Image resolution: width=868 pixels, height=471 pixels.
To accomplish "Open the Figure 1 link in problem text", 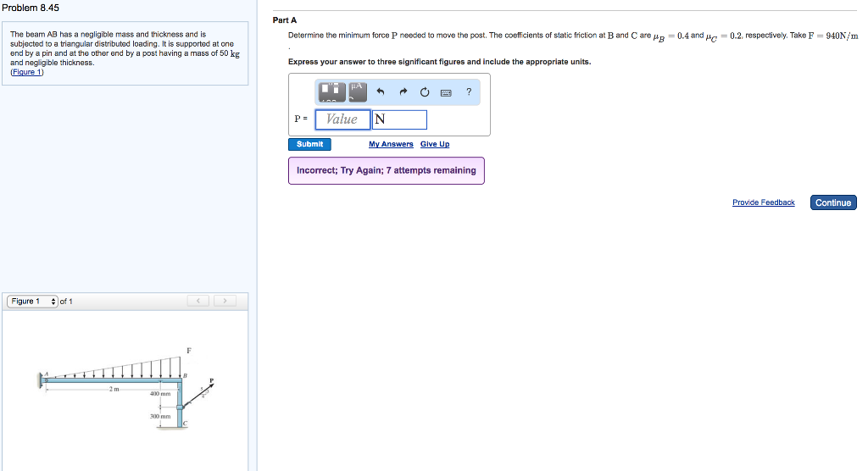I will pyautogui.click(x=26, y=72).
